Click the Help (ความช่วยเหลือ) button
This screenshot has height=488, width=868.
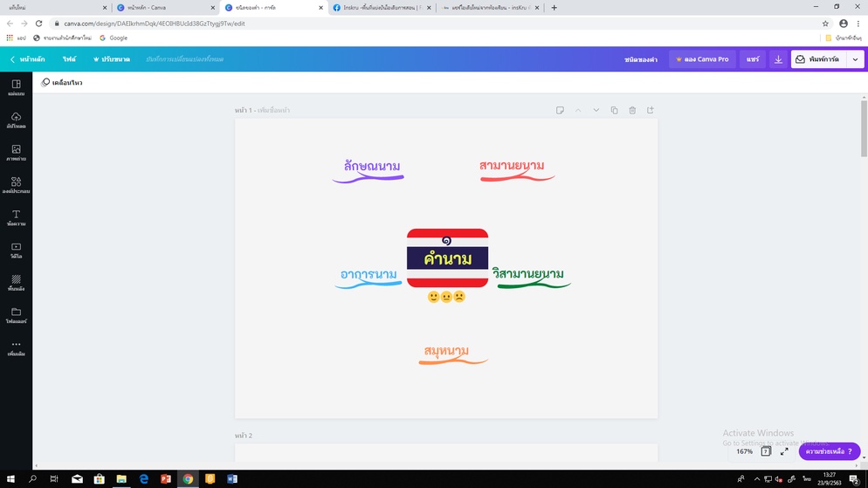pyautogui.click(x=829, y=451)
